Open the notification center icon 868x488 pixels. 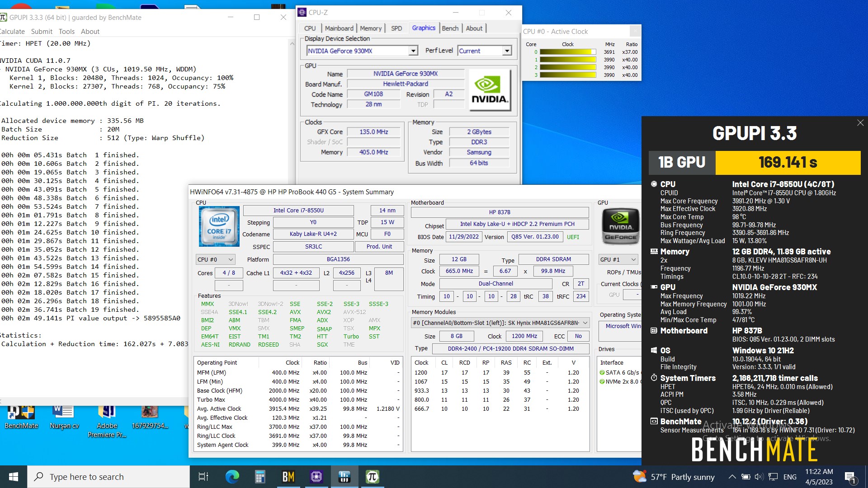point(850,477)
